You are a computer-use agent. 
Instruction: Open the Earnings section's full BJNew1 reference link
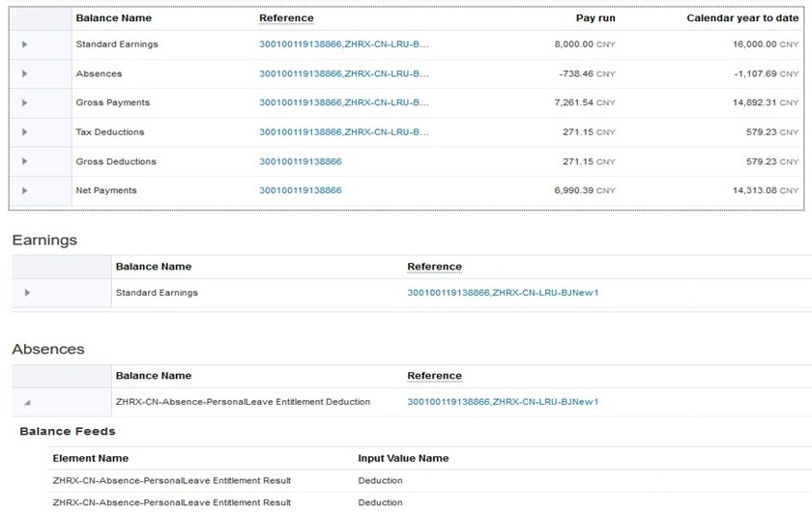click(503, 293)
